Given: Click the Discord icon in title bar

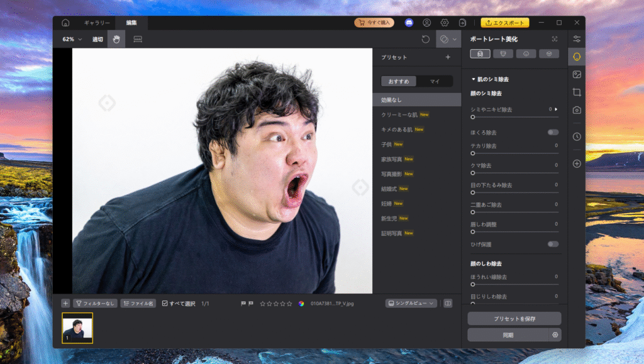Looking at the screenshot, I should (x=409, y=23).
